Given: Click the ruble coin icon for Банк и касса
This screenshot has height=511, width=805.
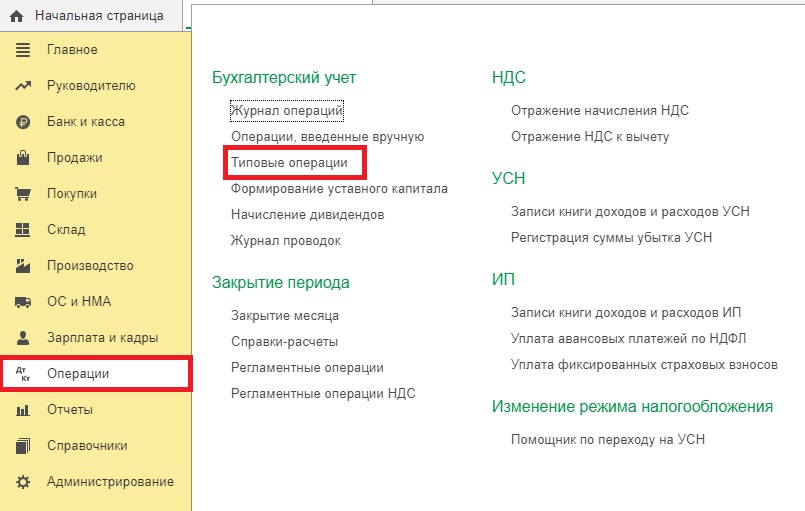Looking at the screenshot, I should [x=23, y=122].
